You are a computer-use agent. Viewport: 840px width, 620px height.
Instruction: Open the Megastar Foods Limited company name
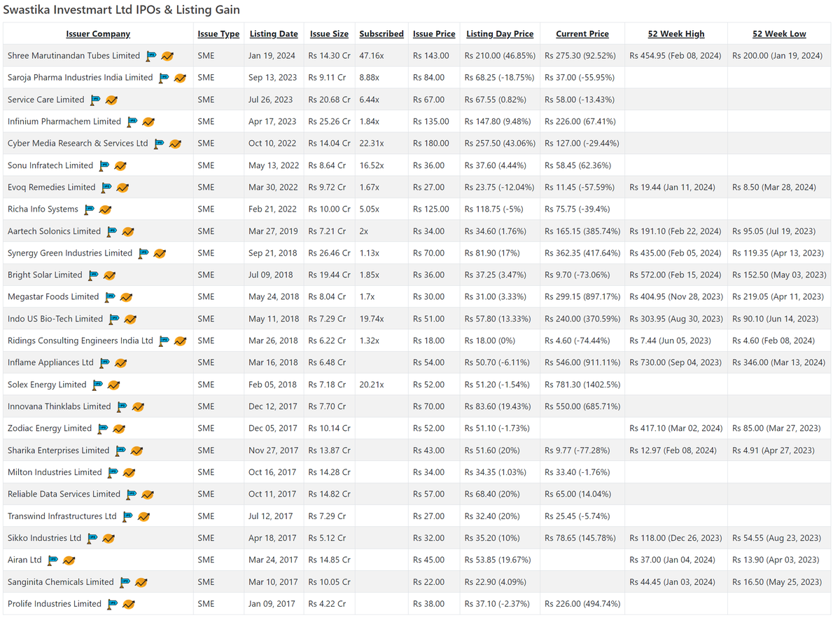53,296
